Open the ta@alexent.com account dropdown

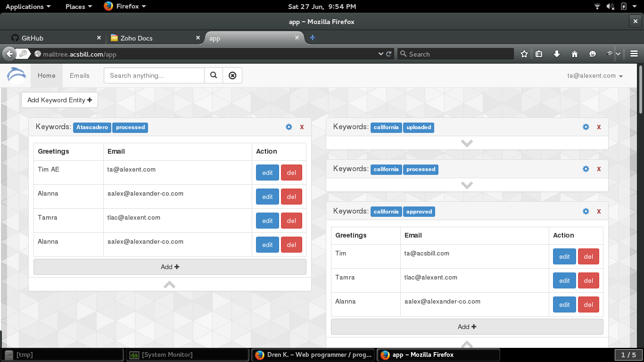[x=595, y=75]
